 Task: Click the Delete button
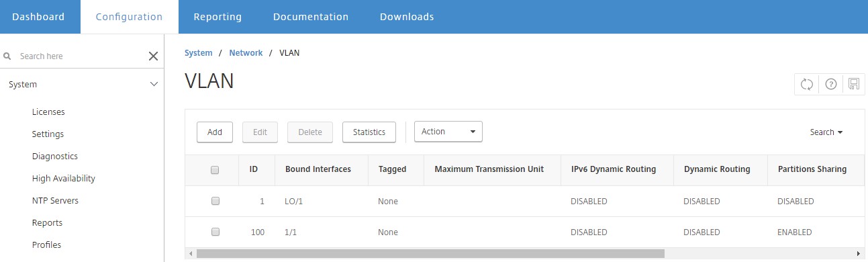pos(310,132)
